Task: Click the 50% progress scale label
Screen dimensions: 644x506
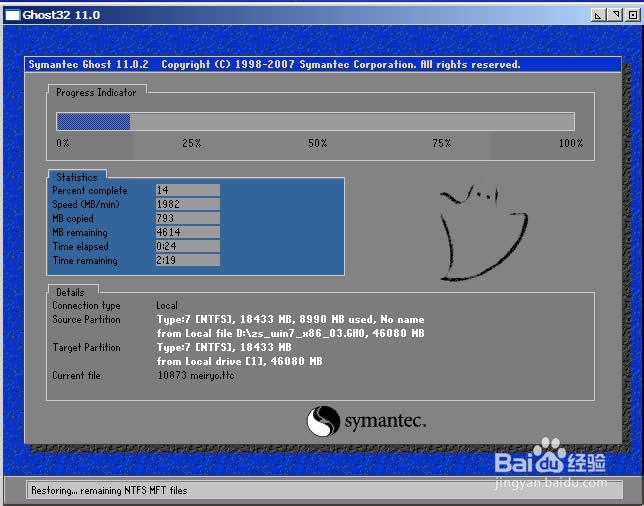Action: coord(317,143)
